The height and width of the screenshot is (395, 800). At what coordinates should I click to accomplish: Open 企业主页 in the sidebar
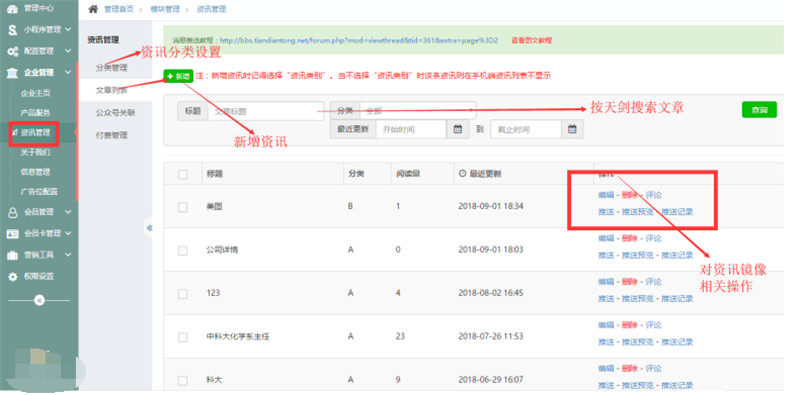pos(35,93)
